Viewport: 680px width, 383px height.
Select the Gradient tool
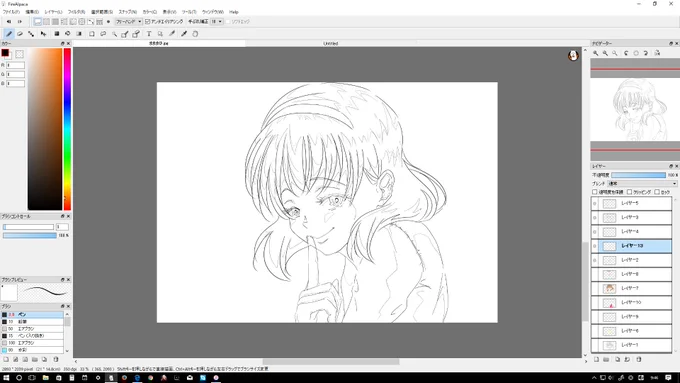click(79, 34)
